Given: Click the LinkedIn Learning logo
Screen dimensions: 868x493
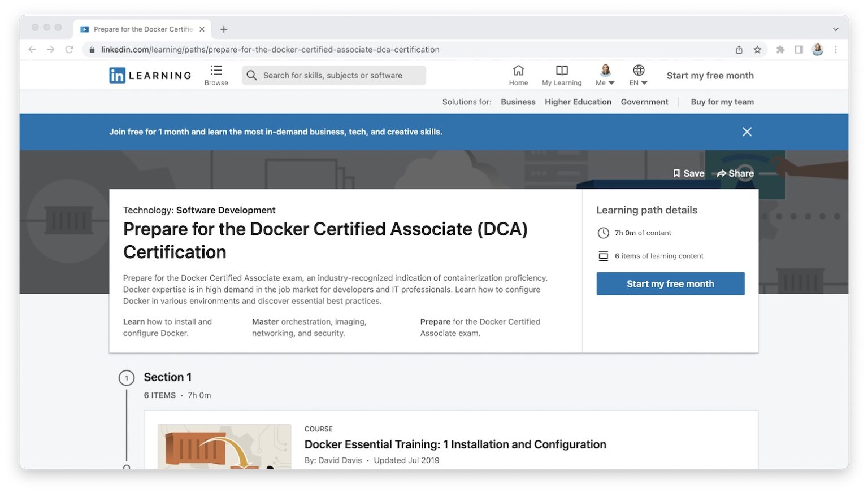Looking at the screenshot, I should point(149,75).
